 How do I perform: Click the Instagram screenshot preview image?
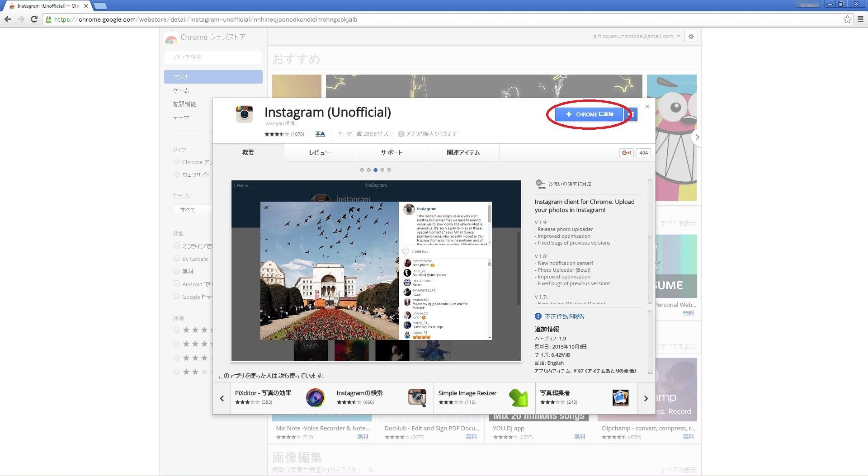click(376, 271)
